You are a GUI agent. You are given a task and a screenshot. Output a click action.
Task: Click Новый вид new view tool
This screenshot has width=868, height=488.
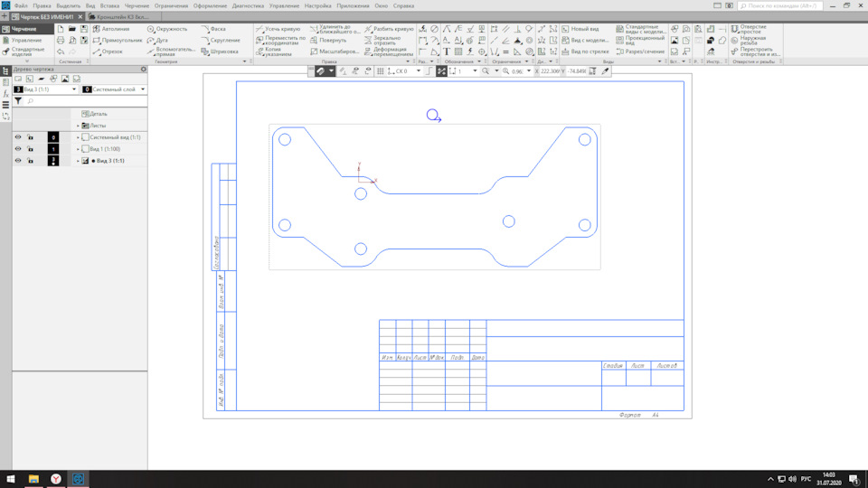pos(580,29)
